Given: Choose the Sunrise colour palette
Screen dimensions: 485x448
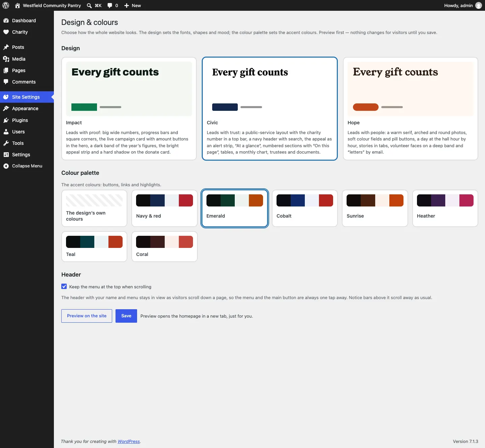Looking at the screenshot, I should [x=375, y=209].
